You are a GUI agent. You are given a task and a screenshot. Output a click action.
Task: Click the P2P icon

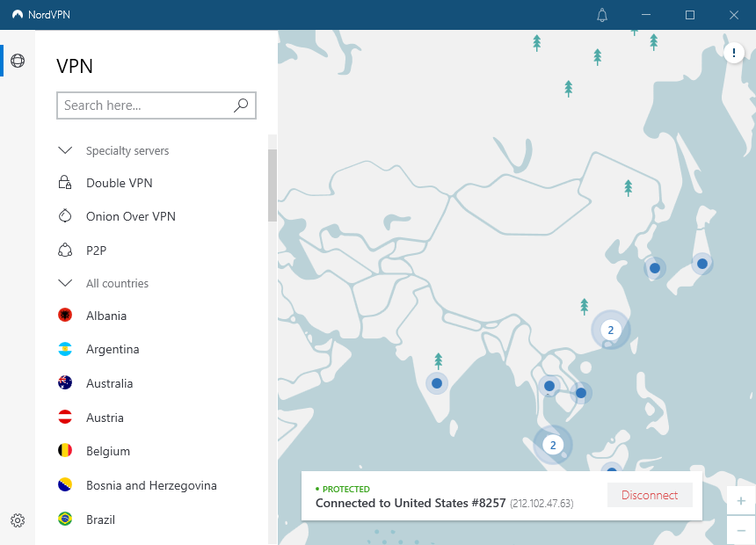tap(65, 251)
